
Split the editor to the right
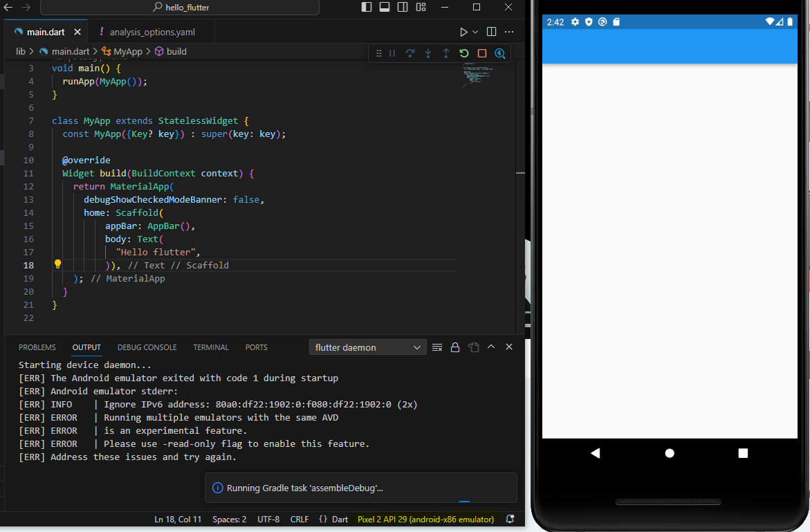coord(492,32)
